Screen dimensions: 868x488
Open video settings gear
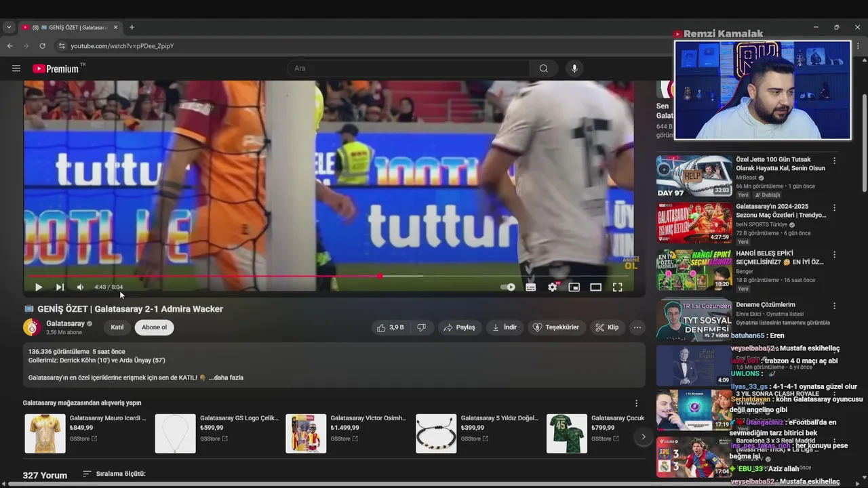553,287
